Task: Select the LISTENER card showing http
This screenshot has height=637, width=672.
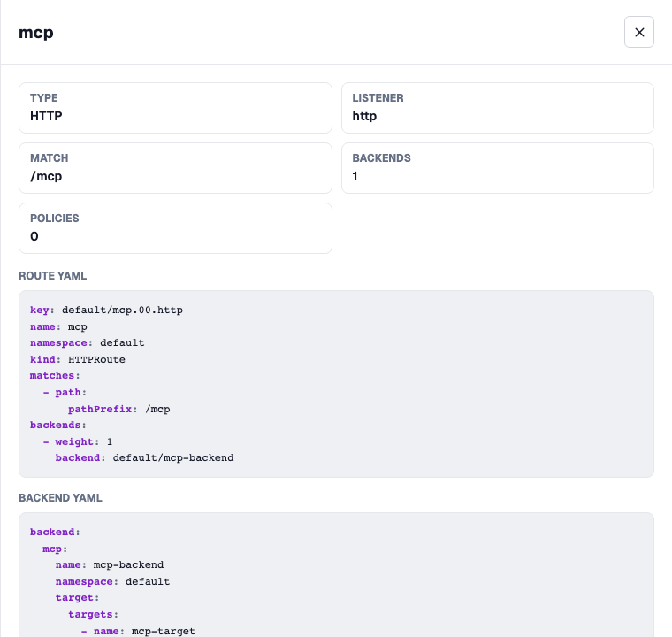Action: coord(498,108)
